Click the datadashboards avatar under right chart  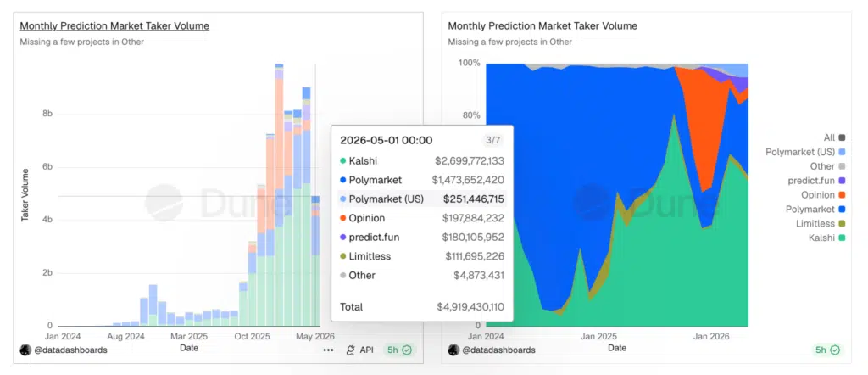[x=454, y=350]
